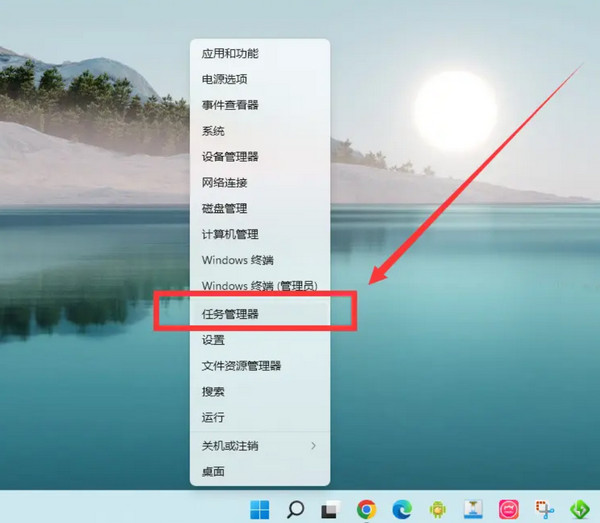Choose 计算机管理 menu entry
Screen dimensions: 600x523
(x=260, y=234)
